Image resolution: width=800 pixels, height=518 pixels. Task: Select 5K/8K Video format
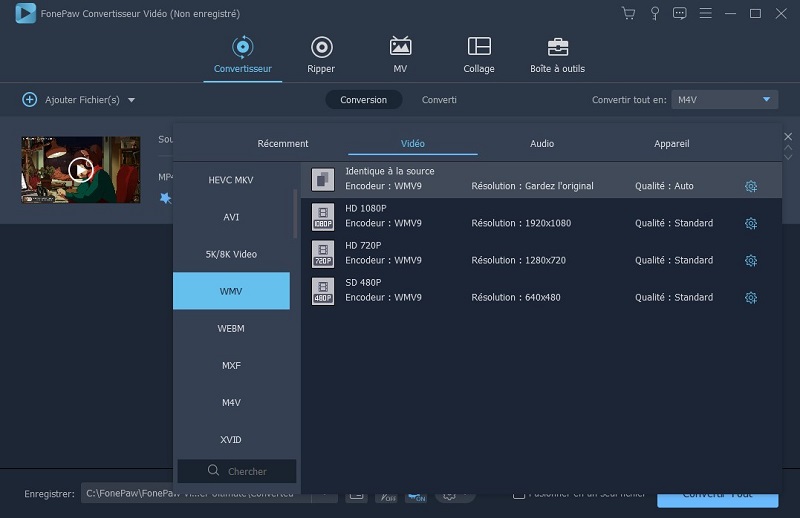coord(231,254)
